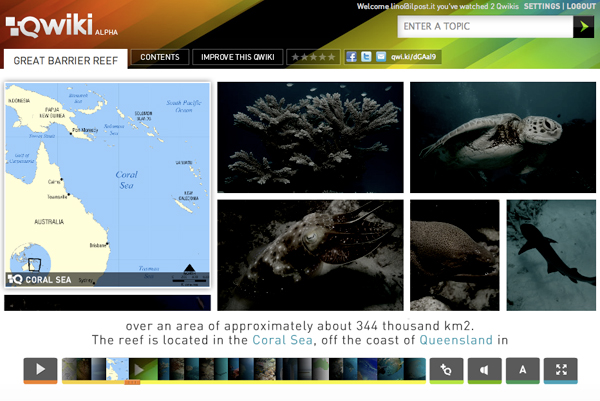Click the related-search magnifier icon in the player bar

(445, 370)
